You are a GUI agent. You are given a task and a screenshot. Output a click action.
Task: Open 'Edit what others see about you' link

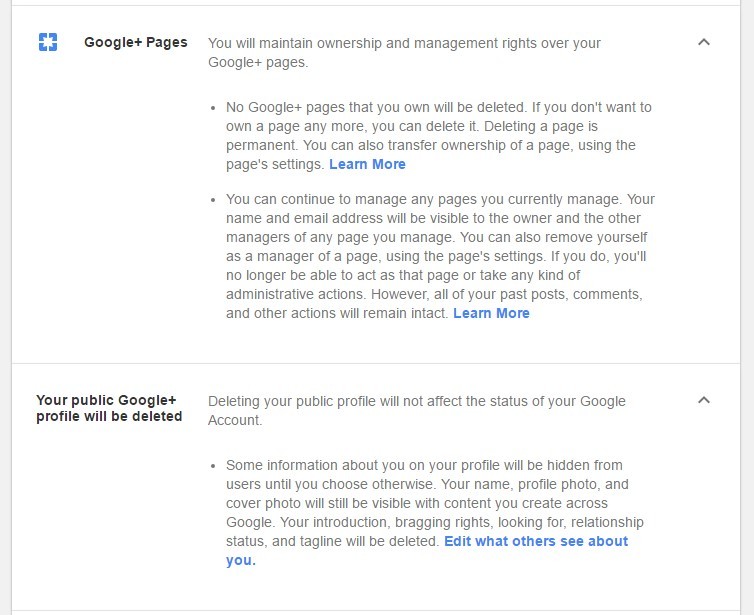(427, 551)
